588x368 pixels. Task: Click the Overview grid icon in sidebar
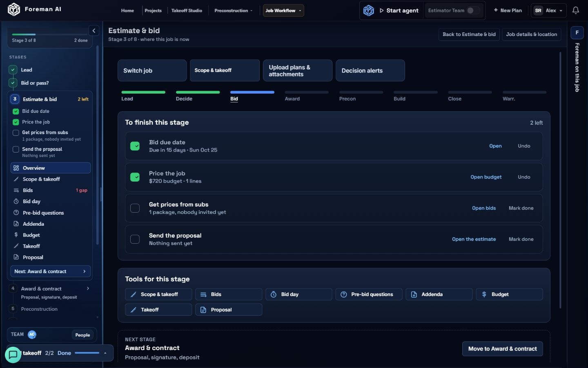(x=16, y=168)
